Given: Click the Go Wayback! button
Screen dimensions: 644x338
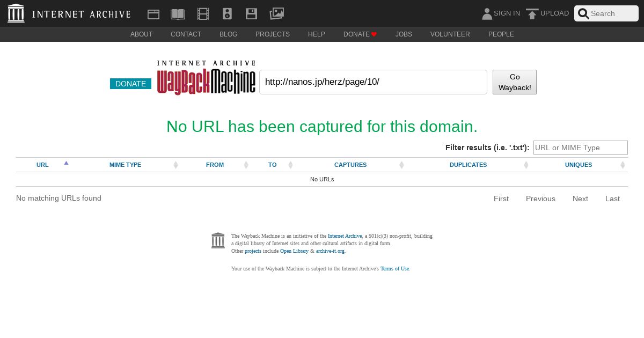Looking at the screenshot, I should [x=515, y=82].
